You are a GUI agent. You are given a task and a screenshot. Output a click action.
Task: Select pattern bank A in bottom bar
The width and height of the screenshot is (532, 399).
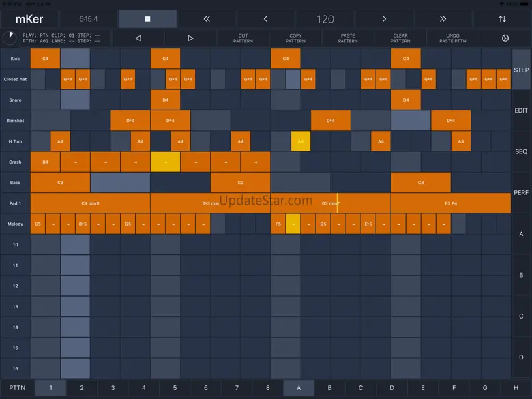click(299, 388)
